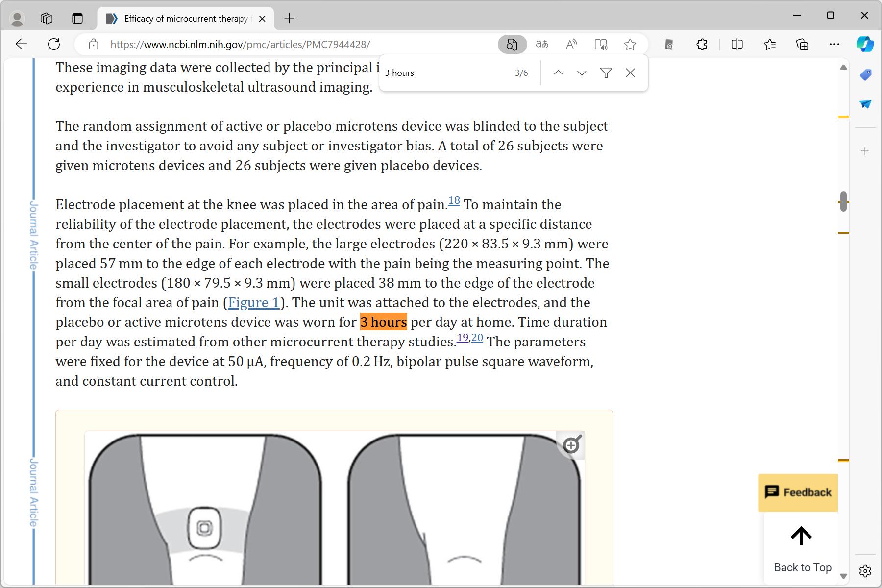Enter Immersive Reader mode

click(601, 45)
